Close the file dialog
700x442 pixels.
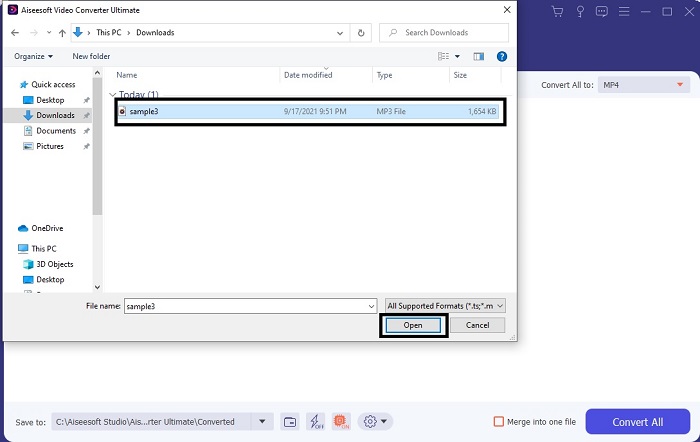(507, 10)
